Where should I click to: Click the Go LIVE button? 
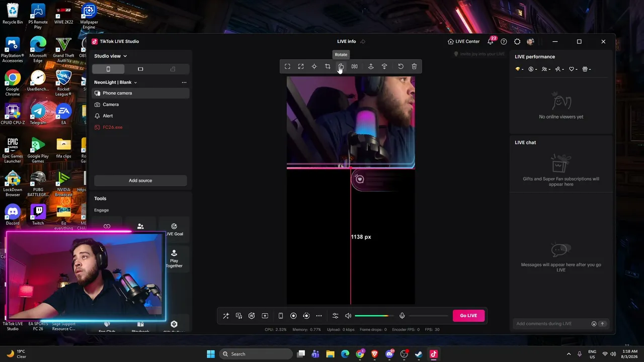[468, 316]
